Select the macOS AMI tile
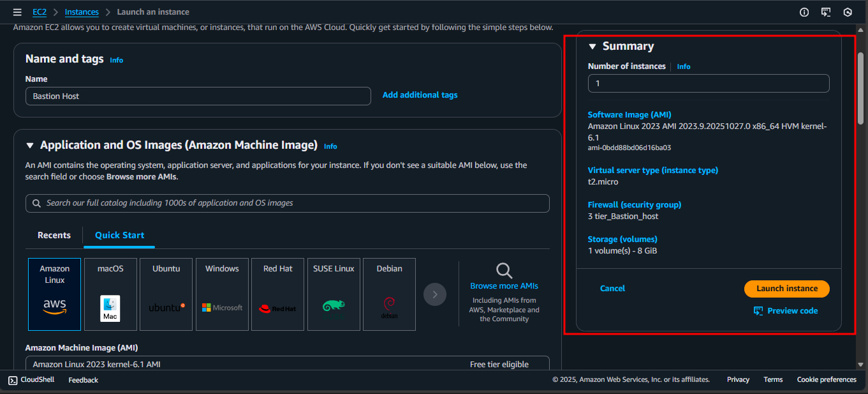Viewport: 868px width, 394px height. coord(110,294)
